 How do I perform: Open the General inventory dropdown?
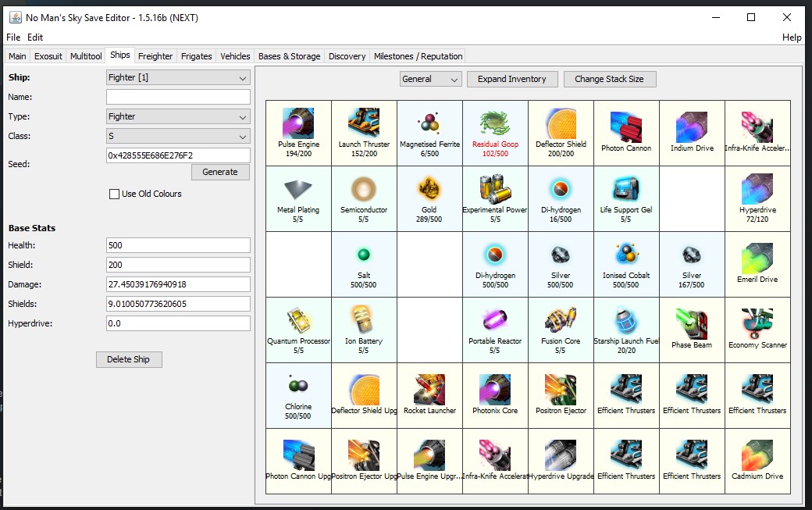430,79
